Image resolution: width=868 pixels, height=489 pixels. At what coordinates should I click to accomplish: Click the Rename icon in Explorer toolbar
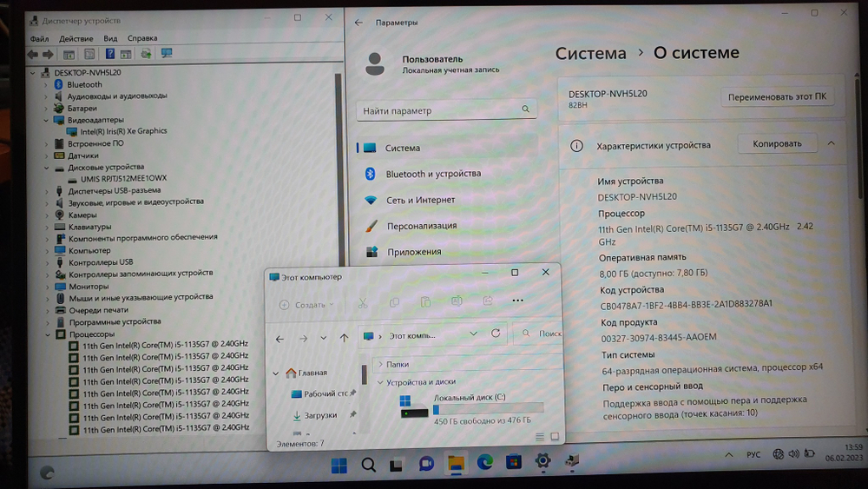point(457,301)
